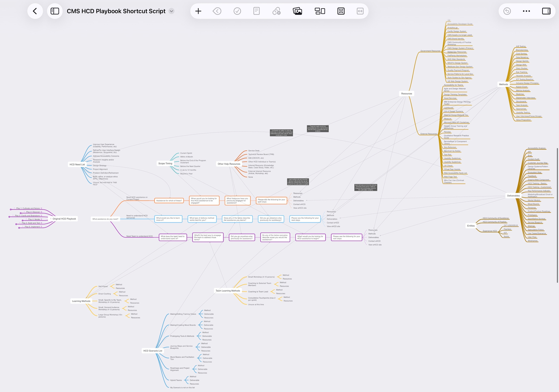Image resolution: width=559 pixels, height=392 pixels.
Task: Select the 'What assistance do you need?' node
Action: pos(105,219)
